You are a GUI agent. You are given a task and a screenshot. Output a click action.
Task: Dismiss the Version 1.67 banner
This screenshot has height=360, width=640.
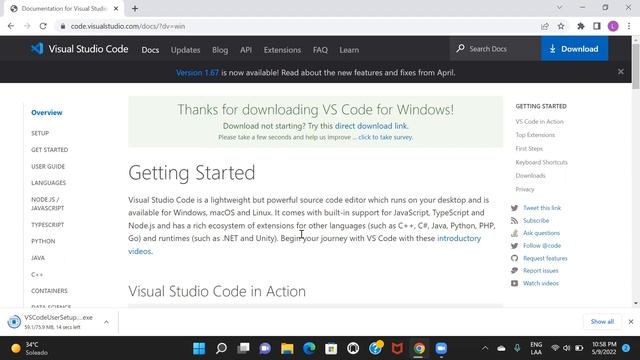click(x=621, y=72)
